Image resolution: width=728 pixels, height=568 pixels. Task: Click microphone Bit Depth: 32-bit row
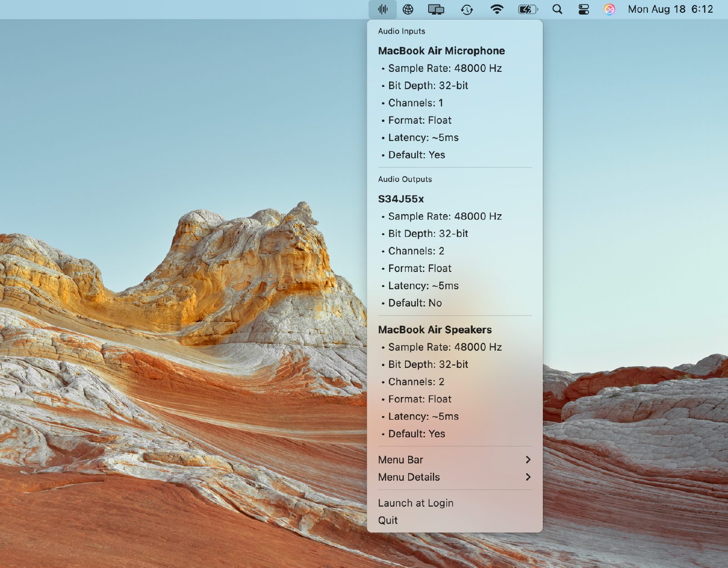(455, 85)
